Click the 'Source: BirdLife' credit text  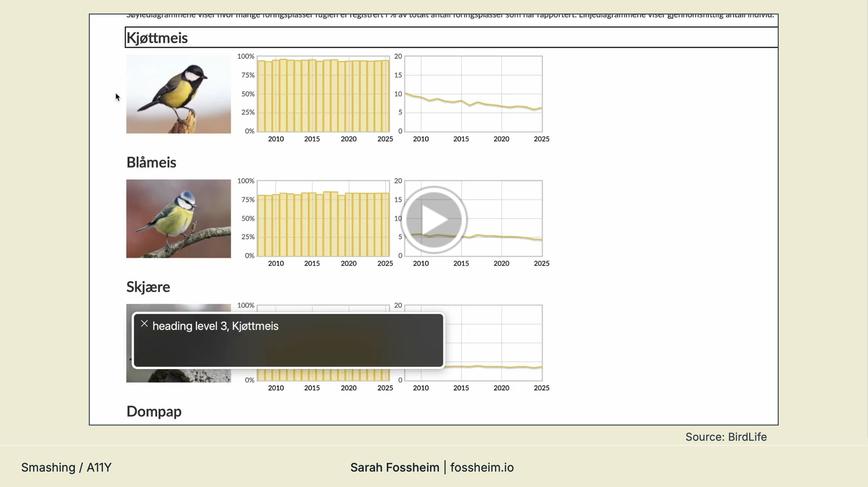pos(726,437)
